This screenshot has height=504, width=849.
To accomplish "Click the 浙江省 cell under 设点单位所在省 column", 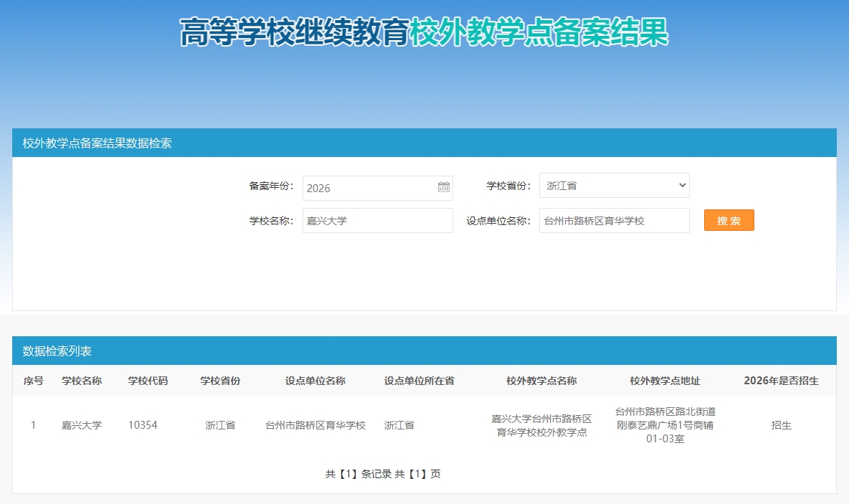I will [399, 425].
